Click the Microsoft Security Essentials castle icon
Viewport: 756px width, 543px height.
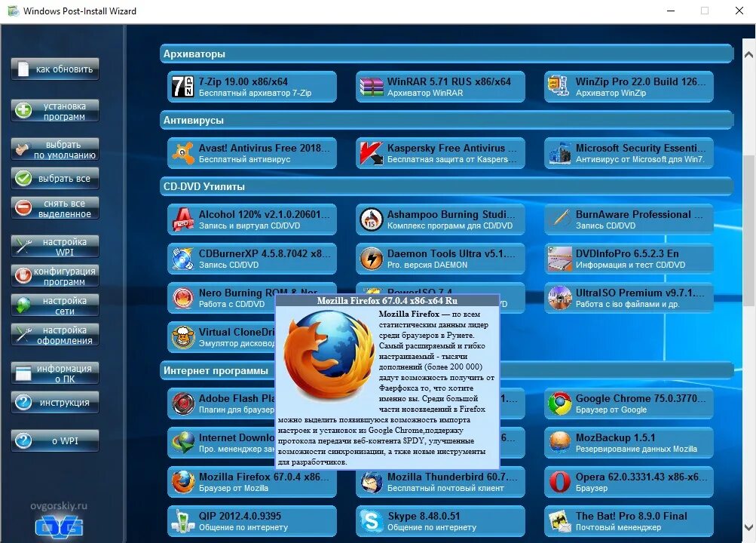tap(559, 153)
